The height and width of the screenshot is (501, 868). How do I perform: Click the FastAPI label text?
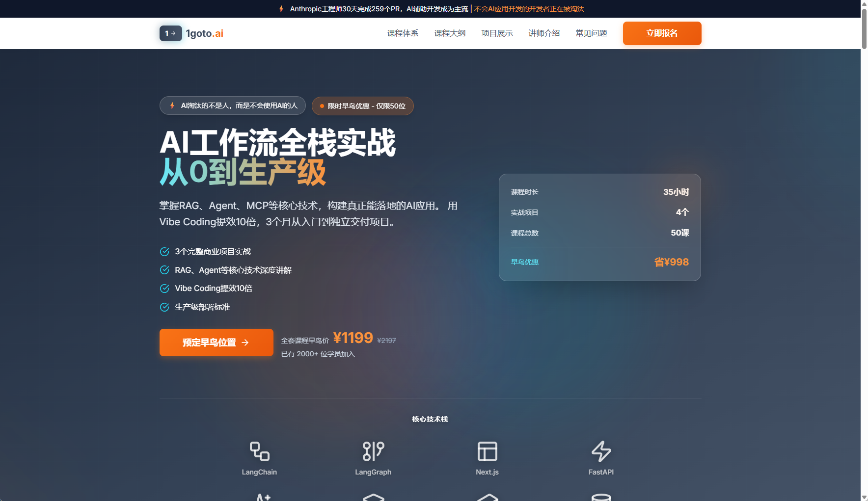(601, 472)
